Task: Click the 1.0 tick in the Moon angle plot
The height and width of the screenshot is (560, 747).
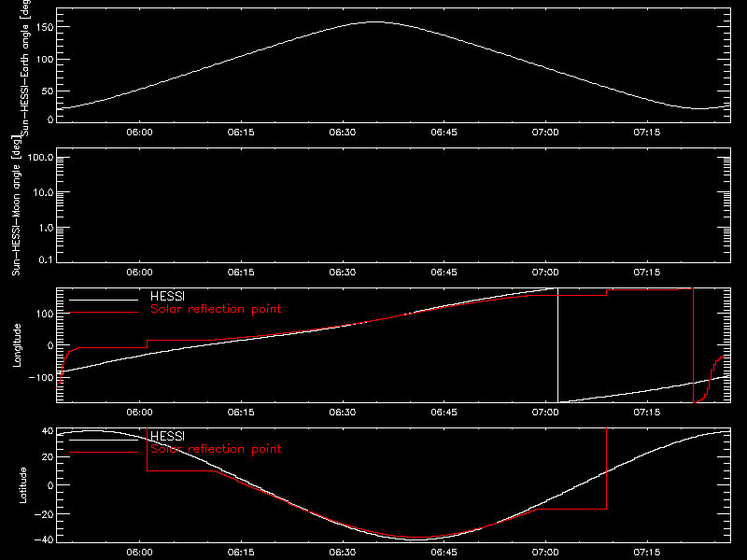Action: click(x=46, y=228)
